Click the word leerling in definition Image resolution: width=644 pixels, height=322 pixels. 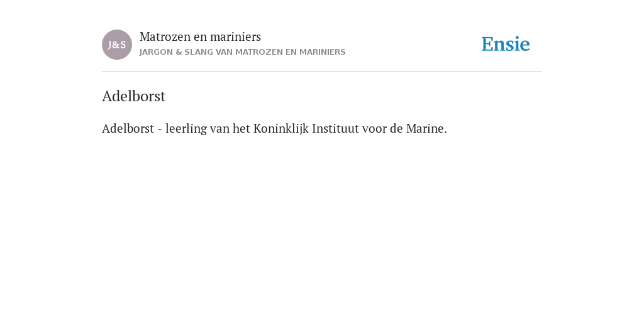coord(186,129)
